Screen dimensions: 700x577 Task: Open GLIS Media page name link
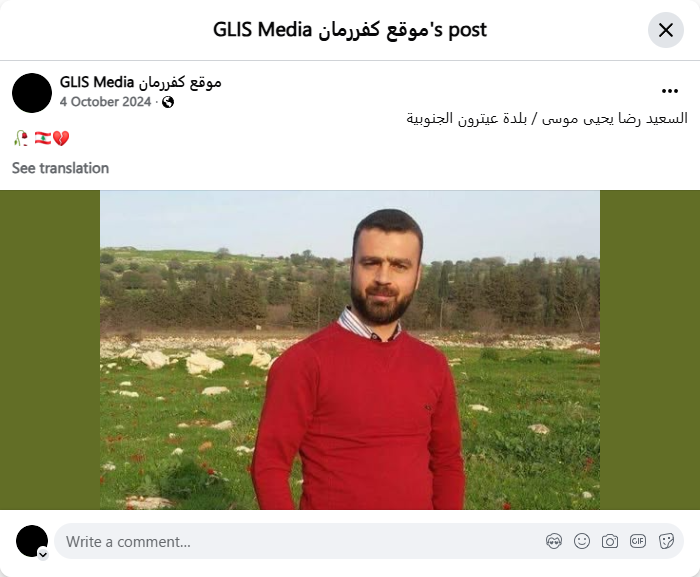[x=141, y=82]
